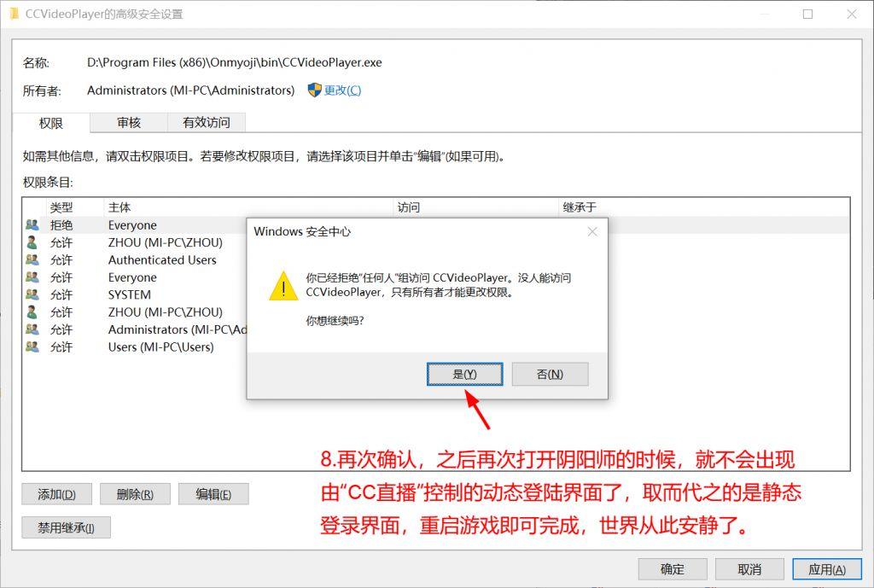Click the folder icon in the title bar

[x=15, y=14]
